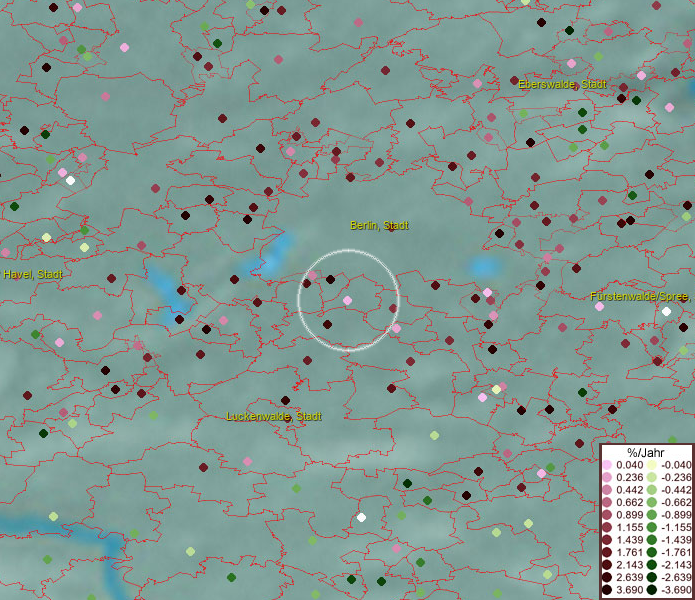
Task: Click the Berlin, Stadt map label
Action: pyautogui.click(x=379, y=226)
